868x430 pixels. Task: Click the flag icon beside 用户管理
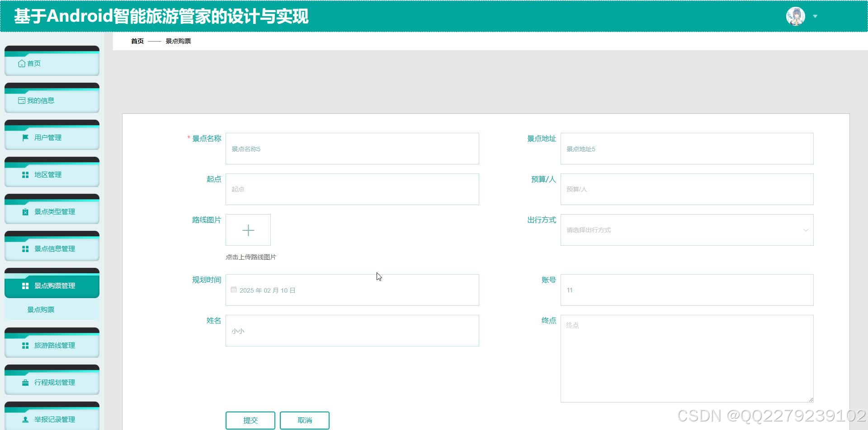tap(25, 138)
